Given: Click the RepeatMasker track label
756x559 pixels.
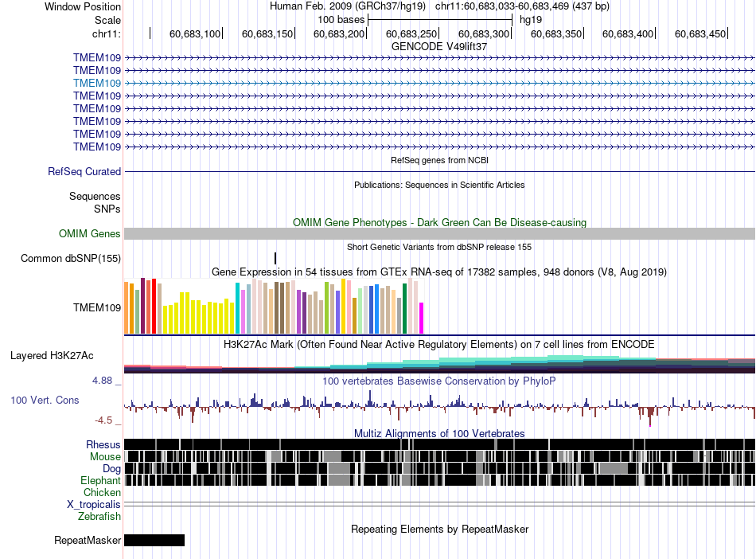Looking at the screenshot, I should 88,540.
